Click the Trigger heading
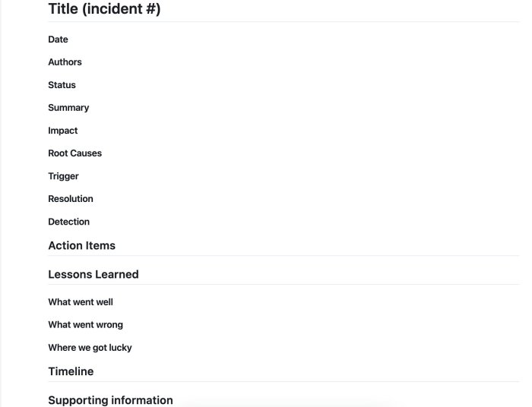The image size is (532, 407). 63,176
